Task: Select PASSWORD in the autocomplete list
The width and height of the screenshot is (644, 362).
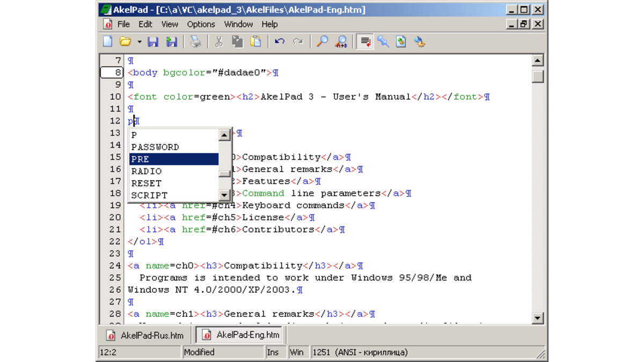Action: pyautogui.click(x=156, y=146)
